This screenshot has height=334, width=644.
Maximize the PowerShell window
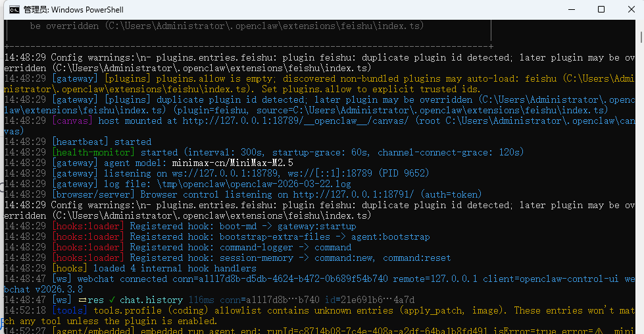pos(601,9)
